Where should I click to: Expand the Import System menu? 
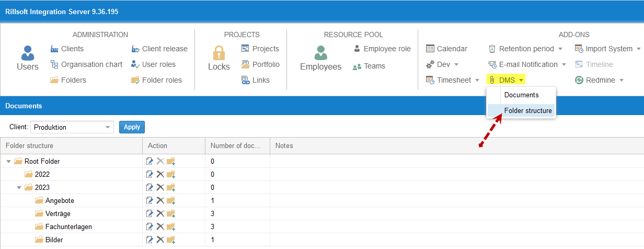pos(607,49)
